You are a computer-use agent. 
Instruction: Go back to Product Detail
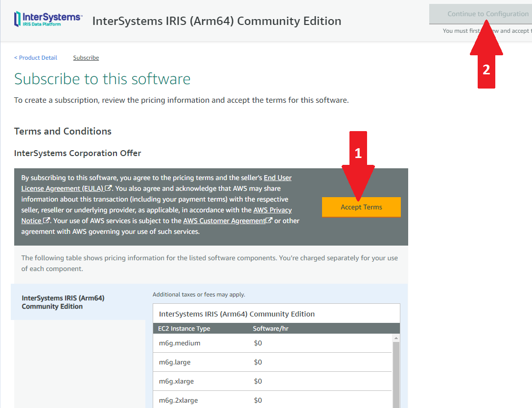[36, 58]
